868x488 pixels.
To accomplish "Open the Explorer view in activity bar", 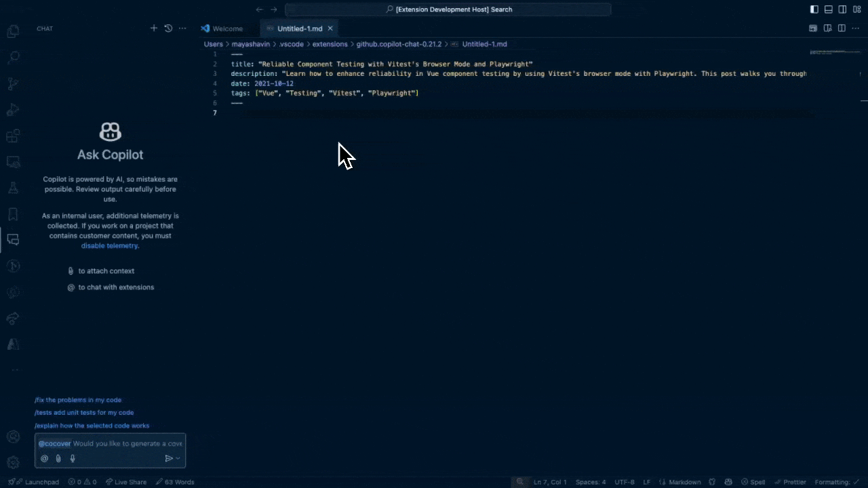I will pyautogui.click(x=13, y=31).
